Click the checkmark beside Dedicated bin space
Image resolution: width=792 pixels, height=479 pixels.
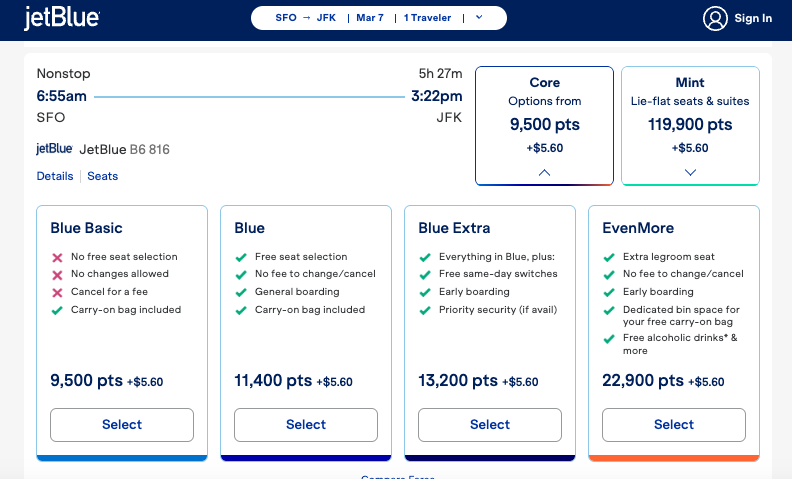609,310
